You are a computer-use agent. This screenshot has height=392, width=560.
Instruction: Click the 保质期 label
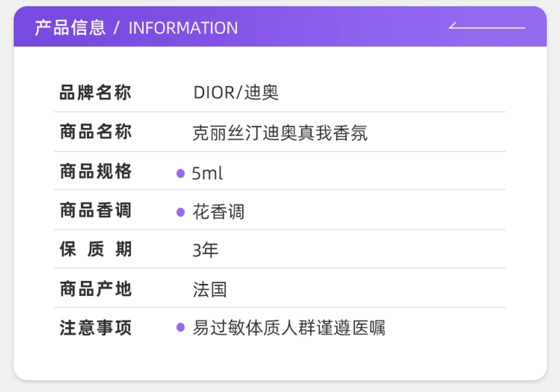pyautogui.click(x=96, y=249)
